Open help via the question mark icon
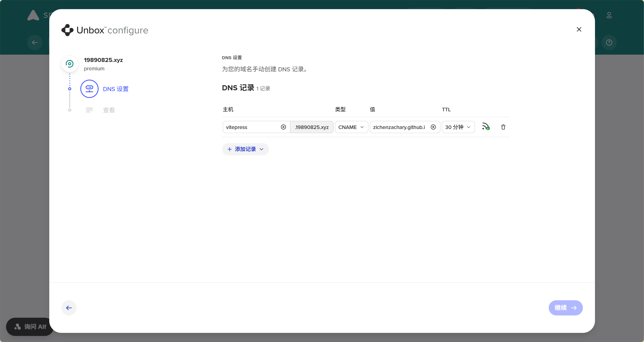The image size is (644, 342). 609,42
